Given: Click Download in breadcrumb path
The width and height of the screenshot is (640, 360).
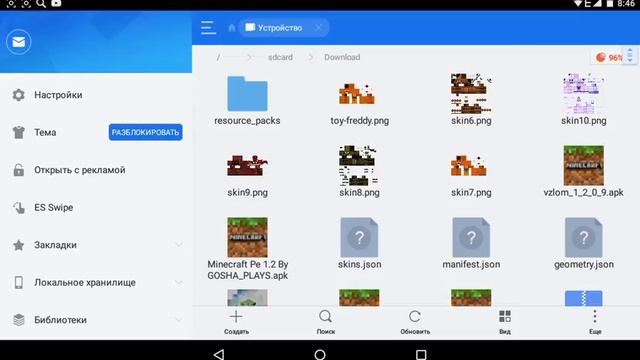Looking at the screenshot, I should point(342,57).
